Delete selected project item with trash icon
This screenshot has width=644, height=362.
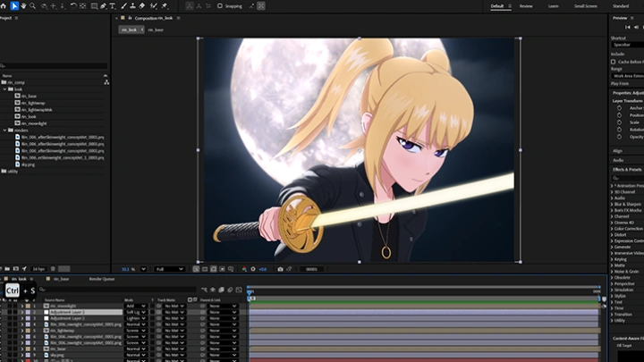(x=53, y=269)
